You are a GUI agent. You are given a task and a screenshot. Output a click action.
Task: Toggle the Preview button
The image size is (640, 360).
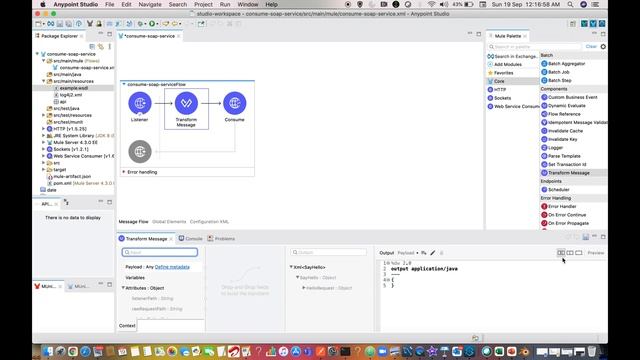pyautogui.click(x=596, y=253)
